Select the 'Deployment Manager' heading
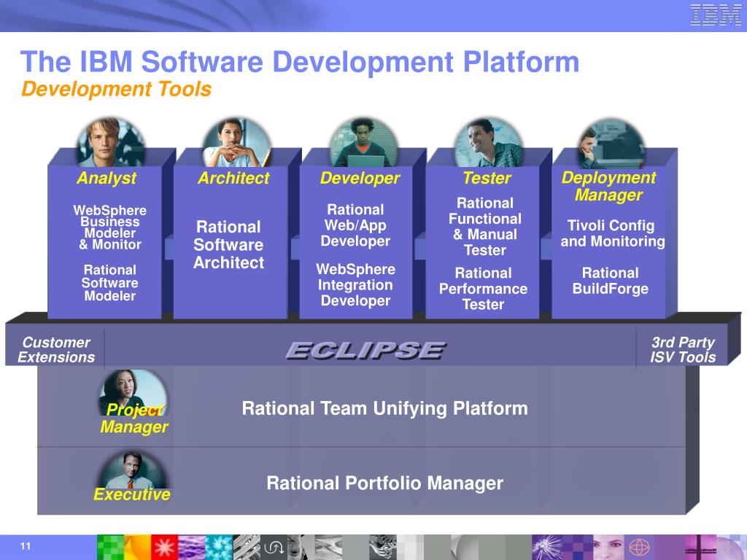747x560 pixels. (x=609, y=186)
